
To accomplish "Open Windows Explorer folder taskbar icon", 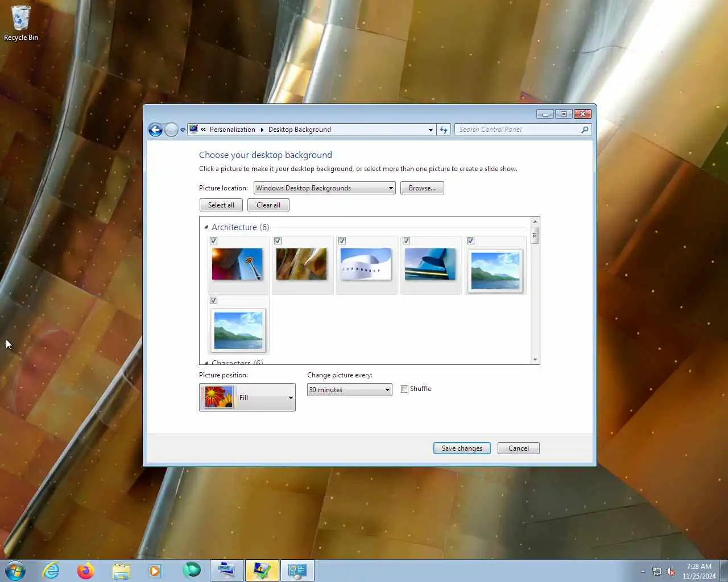I will (x=121, y=571).
